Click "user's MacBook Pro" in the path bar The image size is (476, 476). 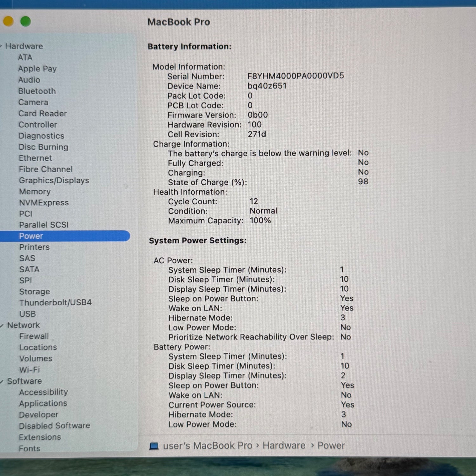(x=208, y=446)
